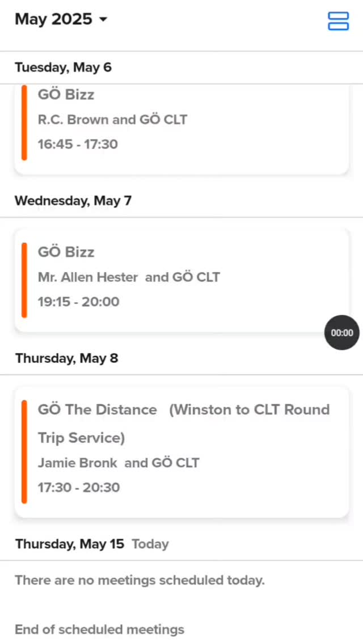363x644 pixels.
Task: Tap the End of scheduled meetings text
Action: tap(99, 629)
